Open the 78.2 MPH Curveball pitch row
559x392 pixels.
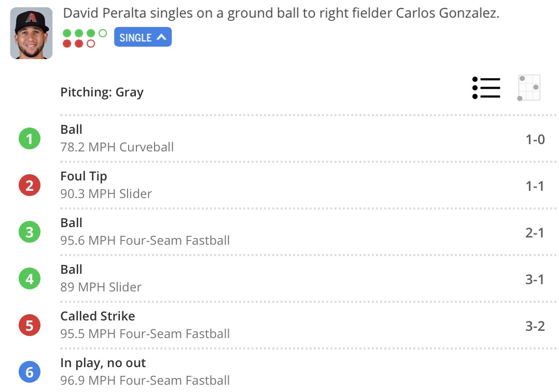click(308, 138)
